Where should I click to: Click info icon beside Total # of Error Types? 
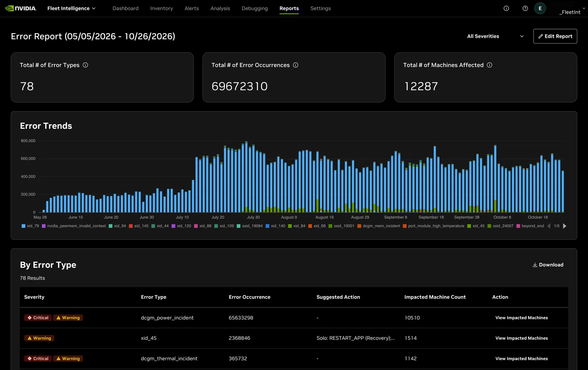[85, 65]
